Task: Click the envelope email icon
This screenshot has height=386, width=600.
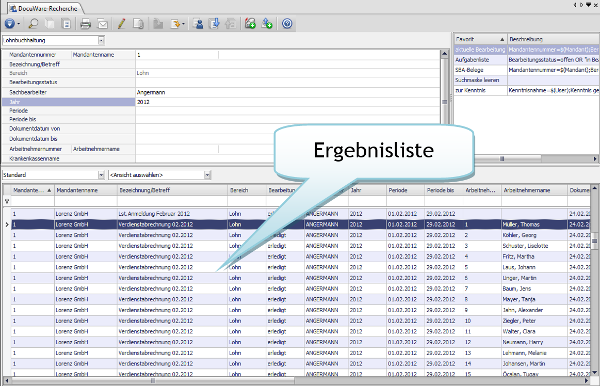Action: pos(103,24)
